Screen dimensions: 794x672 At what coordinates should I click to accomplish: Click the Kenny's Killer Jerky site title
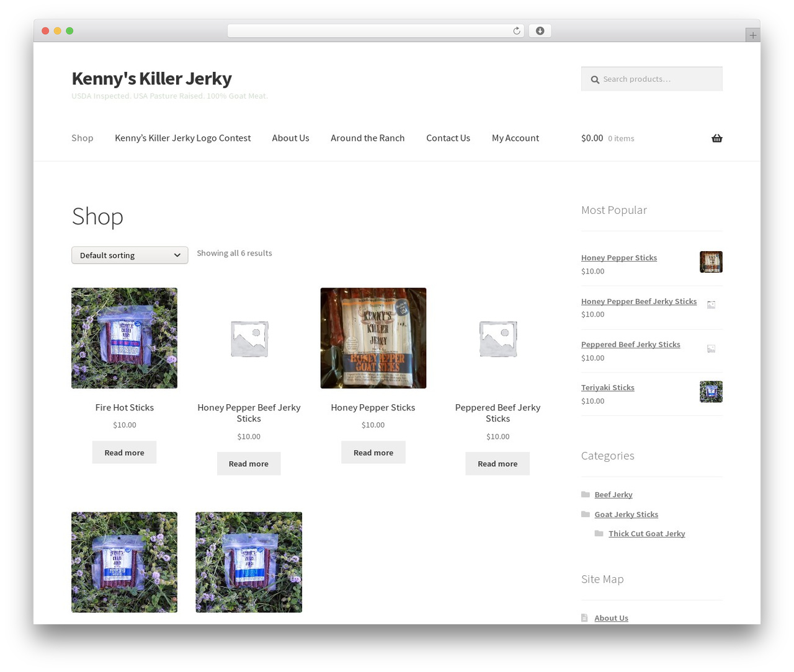151,79
